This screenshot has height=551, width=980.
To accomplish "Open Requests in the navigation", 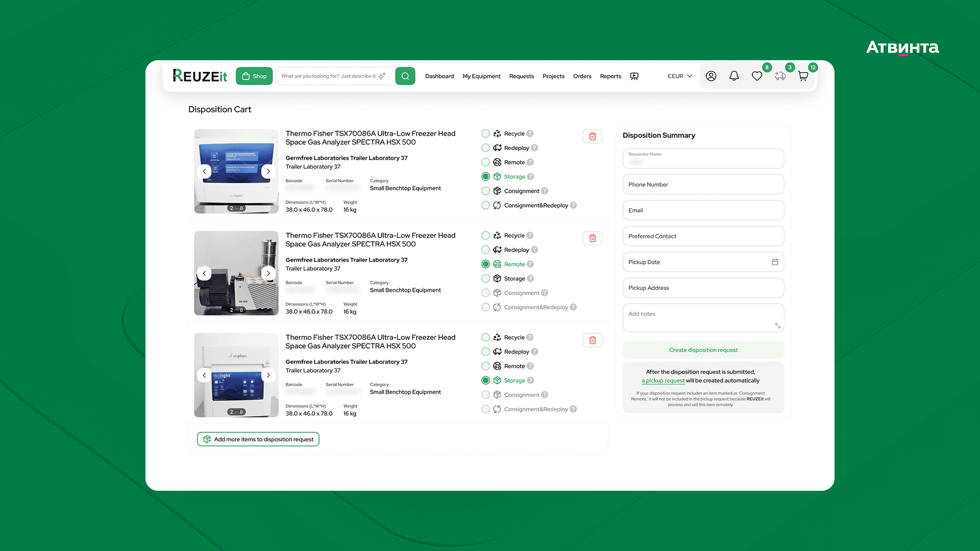I will pos(521,76).
